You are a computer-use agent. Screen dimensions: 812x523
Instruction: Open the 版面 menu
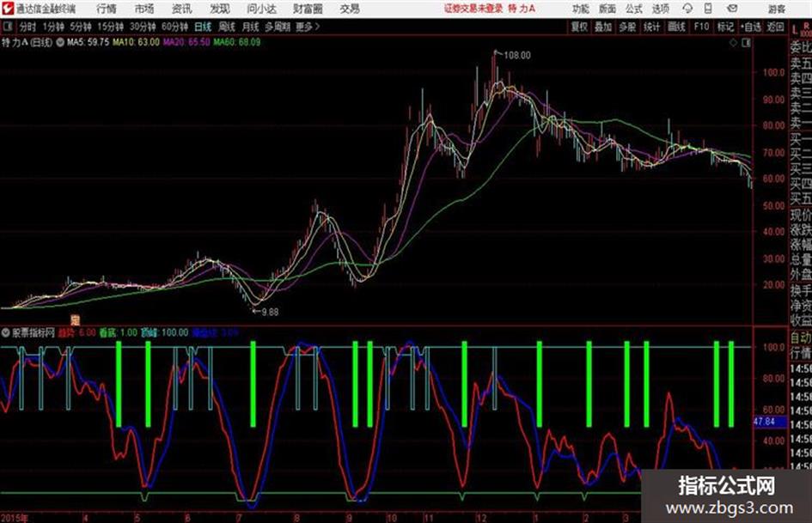(x=607, y=9)
